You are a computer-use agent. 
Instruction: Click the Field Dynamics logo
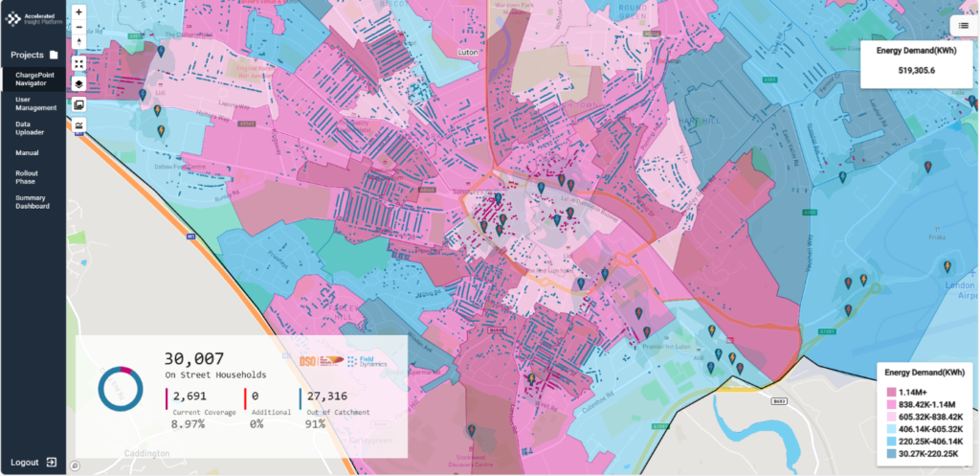367,361
